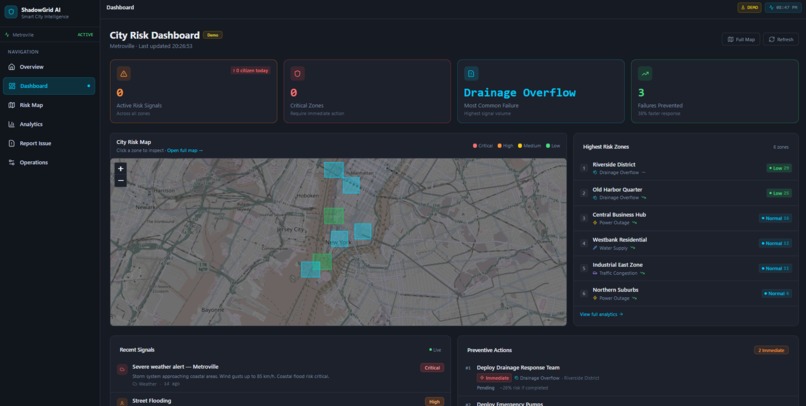Refresh the dashboard data
806x406 pixels.
click(x=781, y=39)
